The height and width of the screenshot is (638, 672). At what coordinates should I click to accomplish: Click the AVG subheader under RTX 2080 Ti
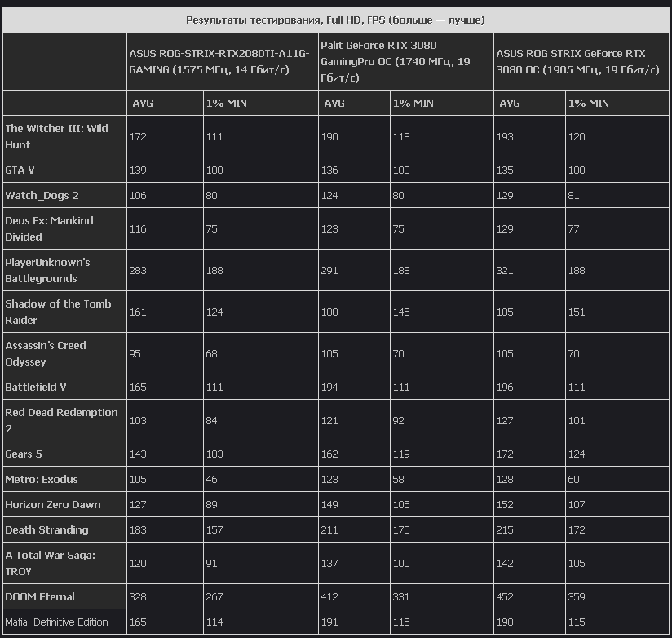[143, 104]
